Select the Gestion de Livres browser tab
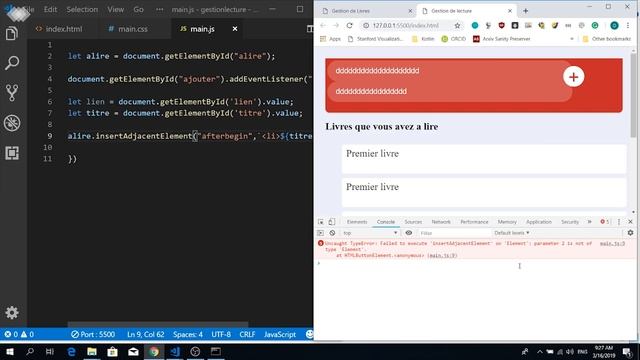 pyautogui.click(x=366, y=11)
